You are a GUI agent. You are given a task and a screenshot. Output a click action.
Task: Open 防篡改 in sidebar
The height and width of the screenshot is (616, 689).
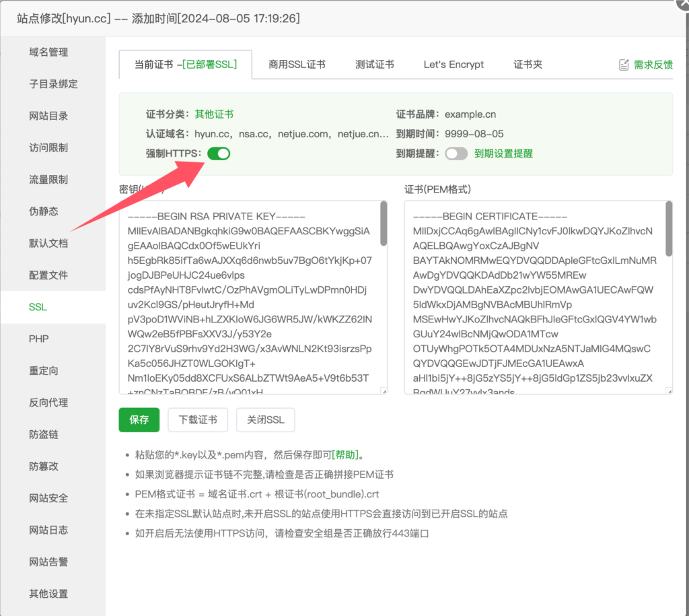coord(44,467)
